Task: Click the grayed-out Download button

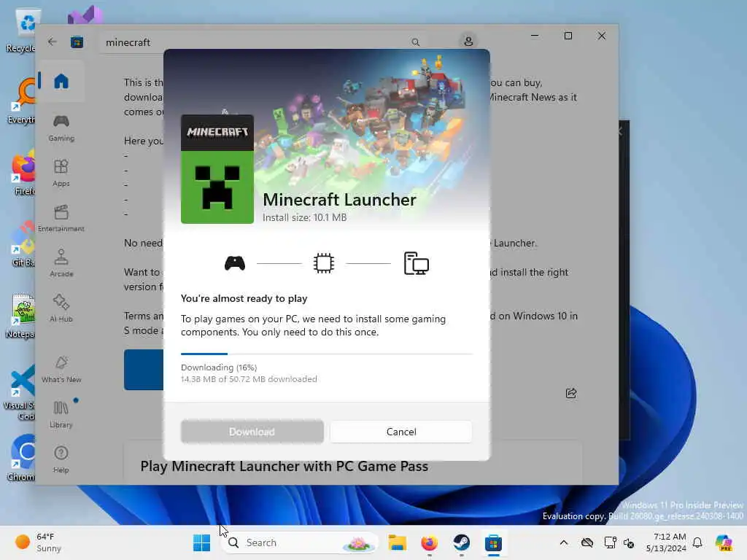Action: 252,432
